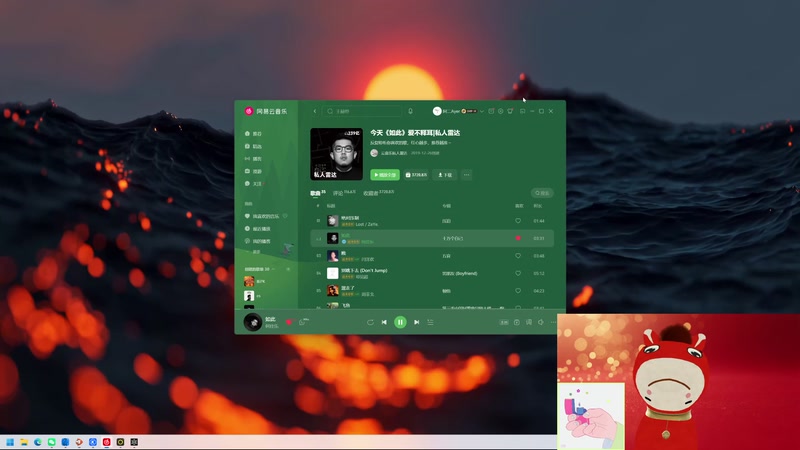
Task: Switch to the 评论 comments tab
Action: (x=344, y=193)
